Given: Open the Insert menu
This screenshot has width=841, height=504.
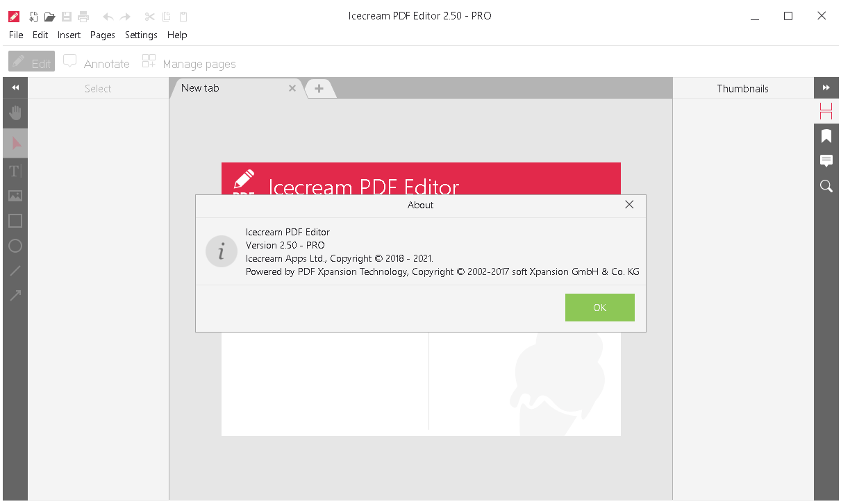Looking at the screenshot, I should (69, 35).
